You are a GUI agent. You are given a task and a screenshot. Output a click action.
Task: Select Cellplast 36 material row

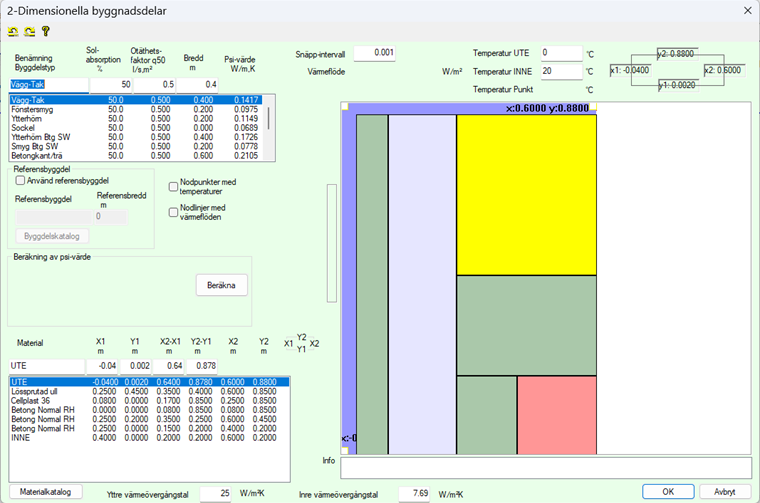(x=33, y=400)
